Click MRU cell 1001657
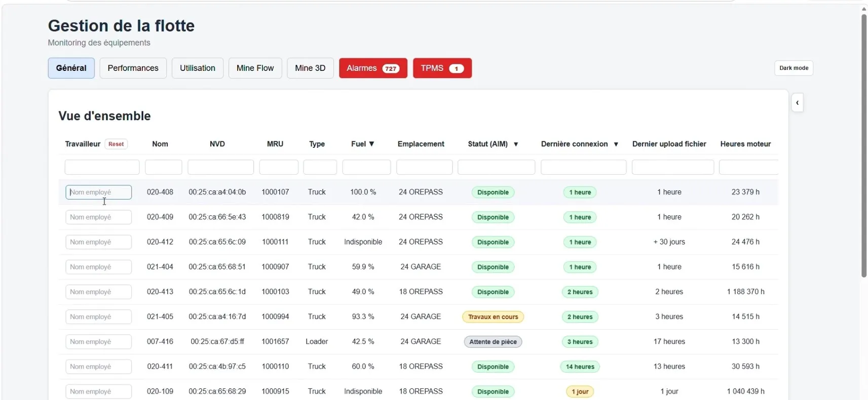This screenshot has width=868, height=400. [x=275, y=341]
